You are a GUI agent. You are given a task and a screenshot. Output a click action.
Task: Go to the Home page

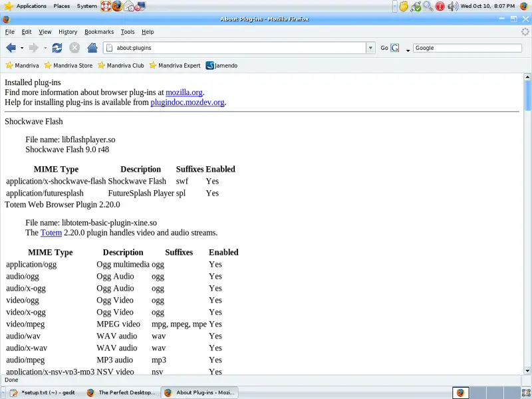tap(92, 47)
